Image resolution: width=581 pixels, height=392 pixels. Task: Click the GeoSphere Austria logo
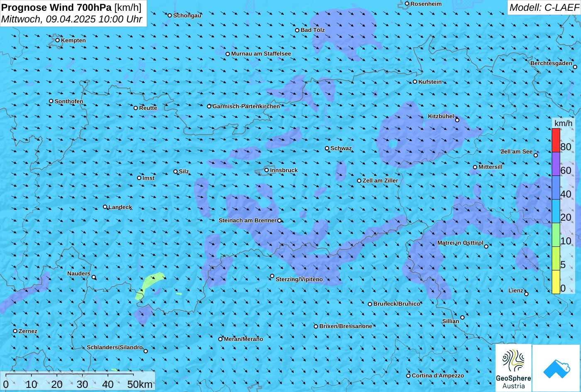click(x=513, y=368)
